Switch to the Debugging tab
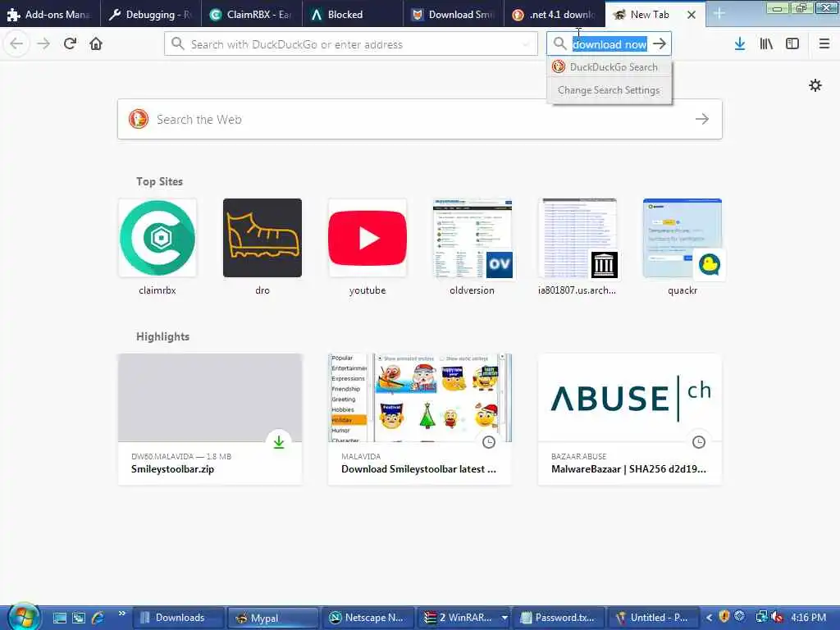The height and width of the screenshot is (630, 840). pyautogui.click(x=151, y=15)
